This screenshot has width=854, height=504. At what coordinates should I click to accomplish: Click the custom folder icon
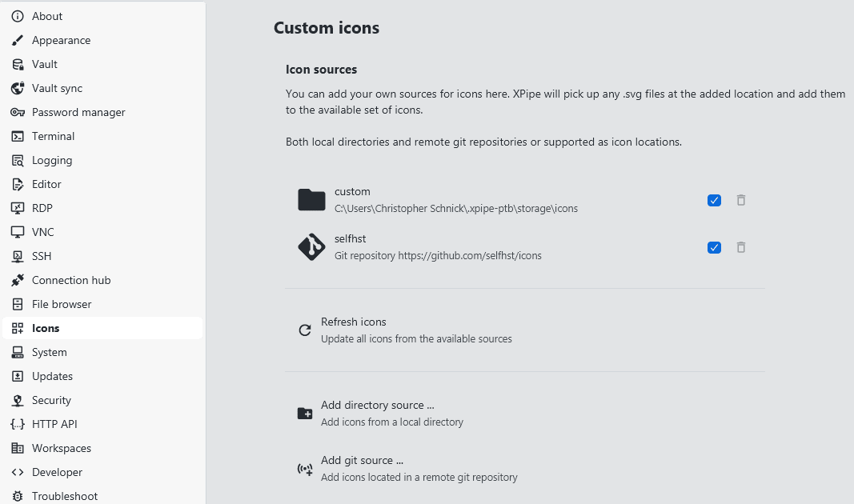[x=311, y=200]
